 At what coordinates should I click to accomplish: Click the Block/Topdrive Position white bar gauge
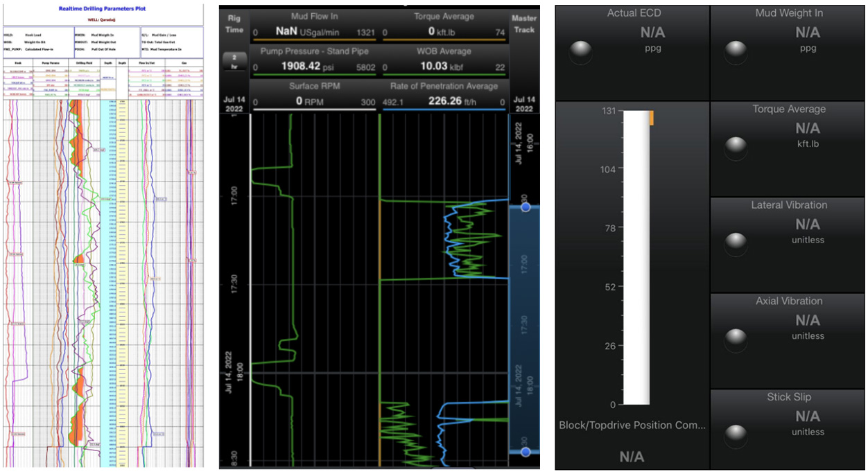click(636, 258)
